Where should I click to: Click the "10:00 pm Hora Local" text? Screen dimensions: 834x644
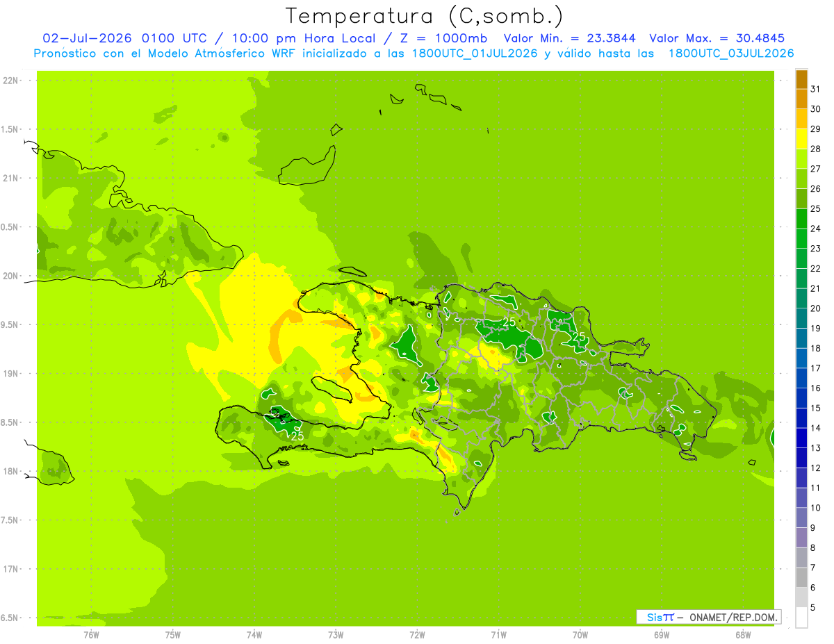point(309,38)
